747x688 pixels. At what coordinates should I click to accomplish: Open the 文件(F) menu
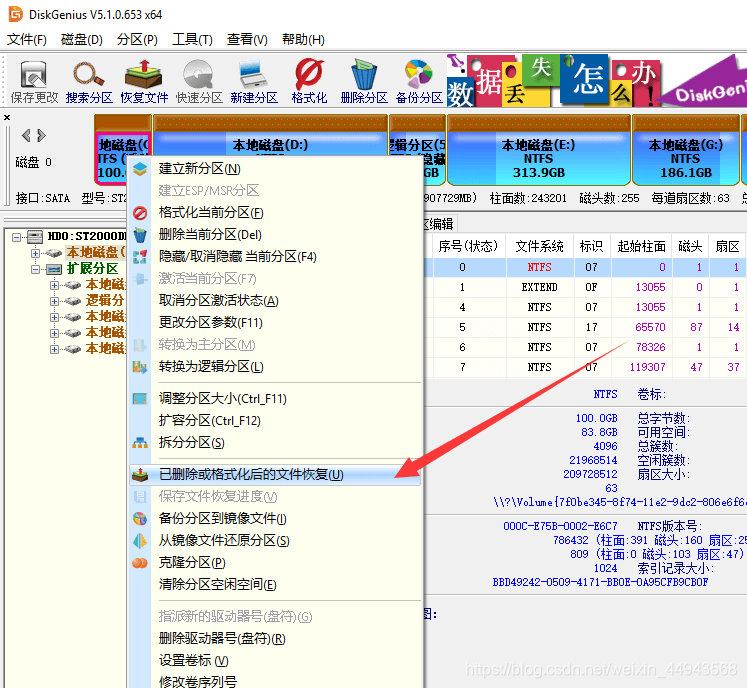click(27, 40)
